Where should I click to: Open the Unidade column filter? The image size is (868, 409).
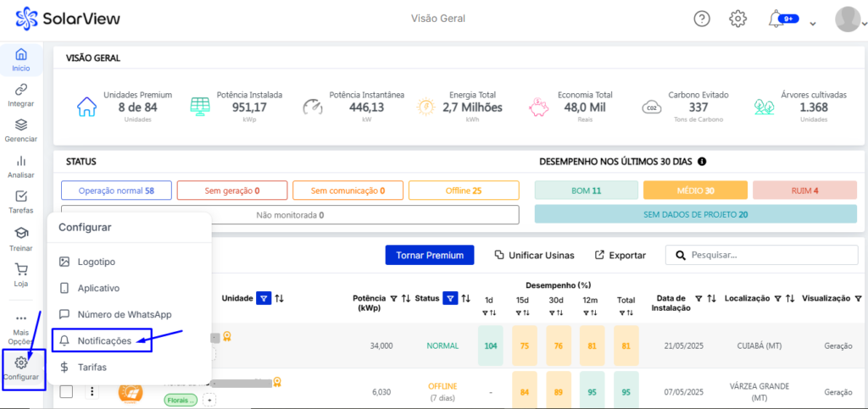264,298
